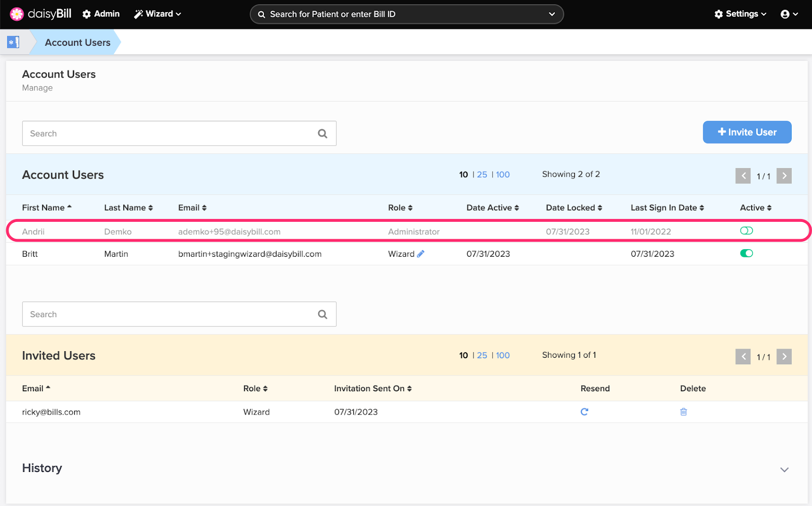812x506 pixels.
Task: Navigate to Account Users breadcrumb
Action: point(77,42)
